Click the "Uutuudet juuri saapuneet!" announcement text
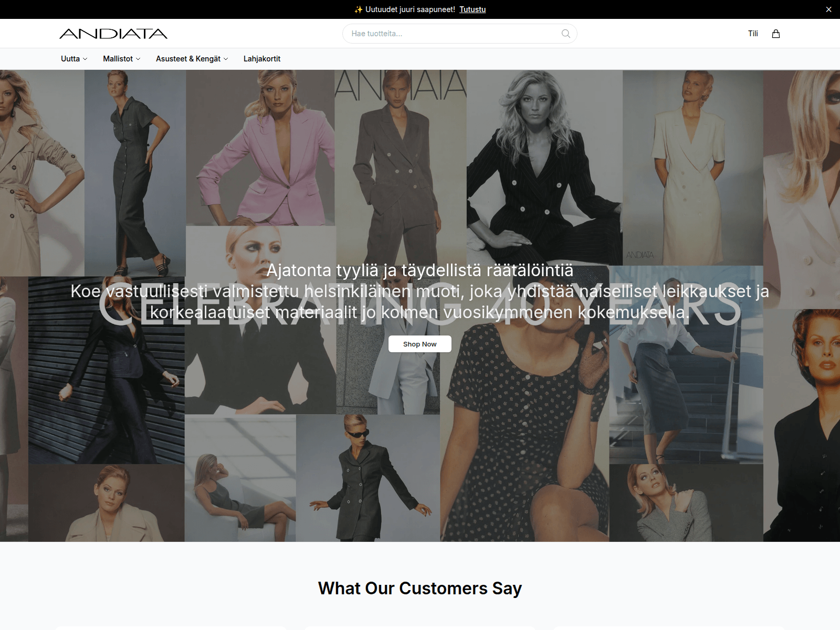The image size is (840, 630). click(x=410, y=9)
